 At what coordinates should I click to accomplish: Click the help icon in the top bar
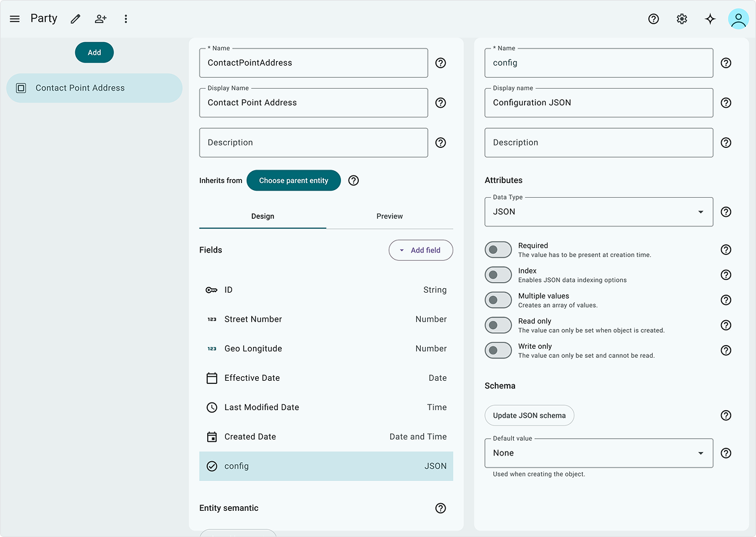point(653,19)
